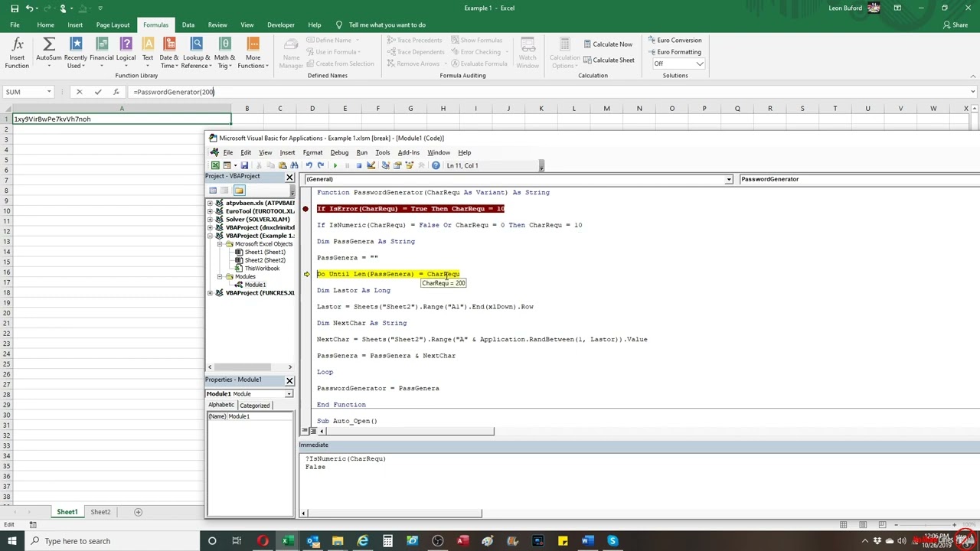Viewport: 980px width, 551px height.
Task: Click Object Browser icon in VBA toolbar
Action: click(410, 165)
